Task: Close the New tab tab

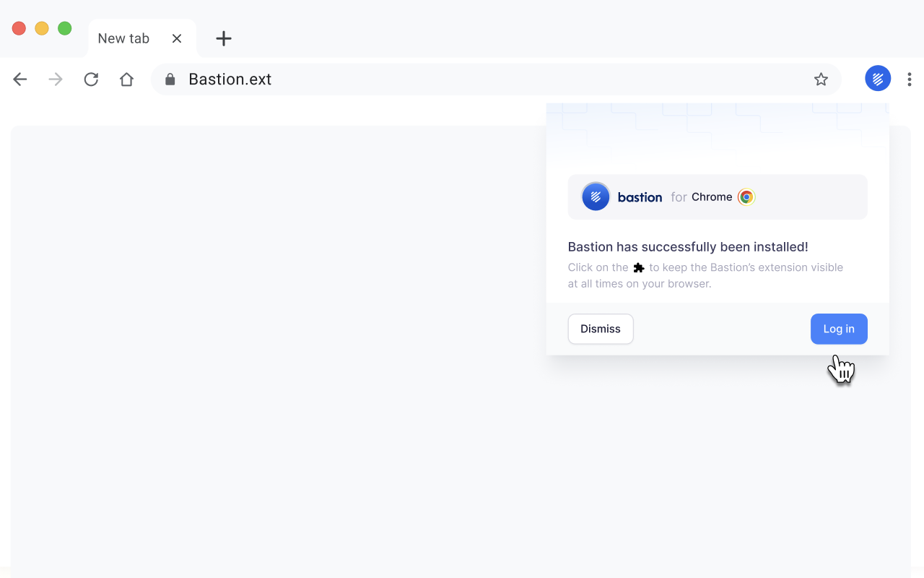Action: pos(177,38)
